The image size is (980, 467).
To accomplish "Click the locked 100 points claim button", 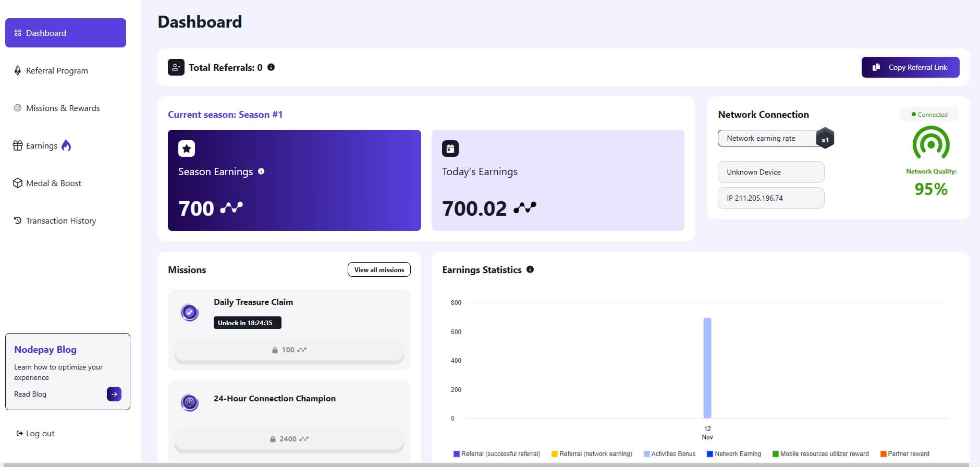I will [x=289, y=350].
